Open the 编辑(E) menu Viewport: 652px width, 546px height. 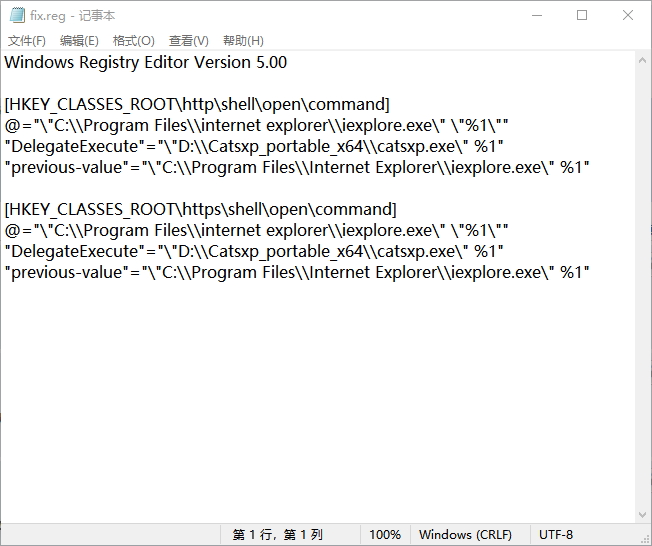(79, 41)
